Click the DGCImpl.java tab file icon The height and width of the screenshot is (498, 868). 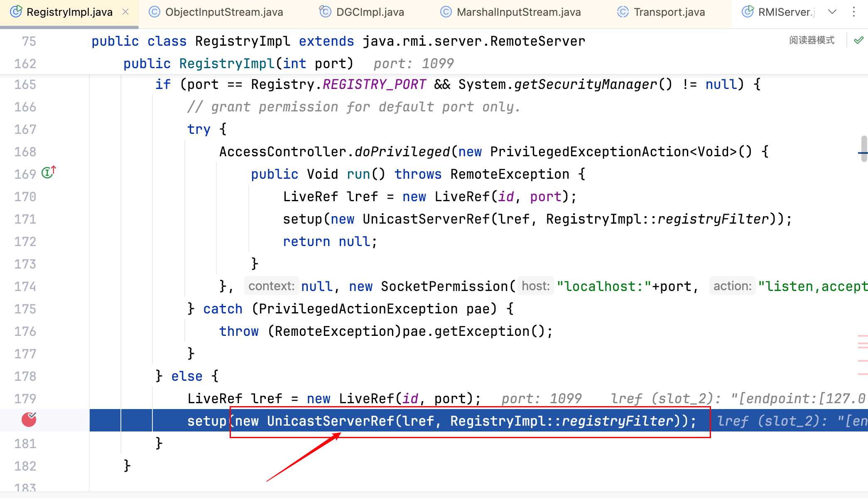(x=325, y=12)
